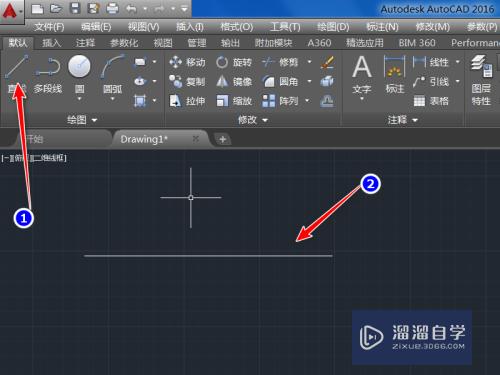The height and width of the screenshot is (375, 500).
Task: Expand the Modify (修改) panel
Action: pos(253,120)
